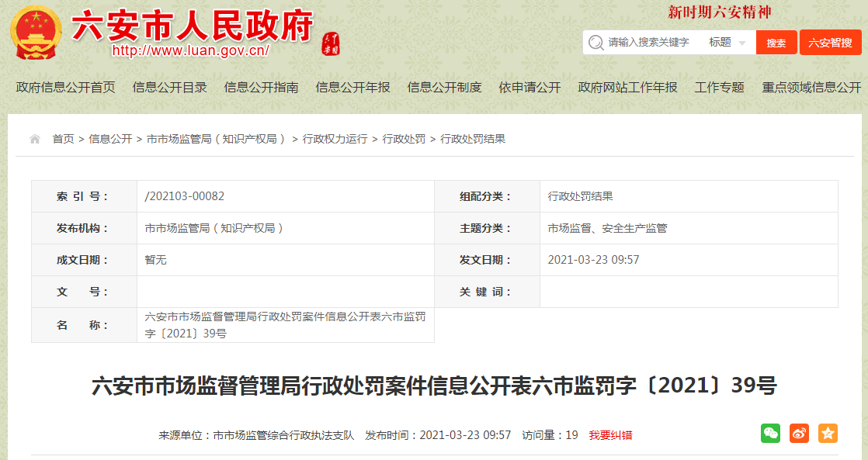The image size is (868, 460).
Task: Click the name cell ending 39号
Action: 285,325
